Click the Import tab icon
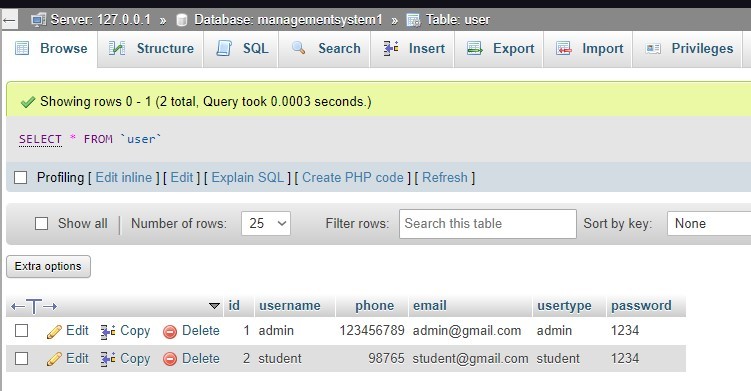Viewport: 751px width, 391px height. [564, 48]
